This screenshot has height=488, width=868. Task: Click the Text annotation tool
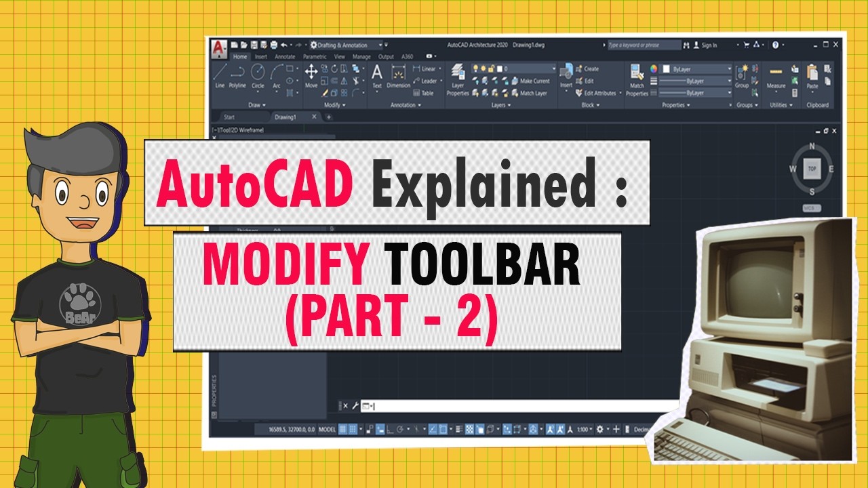point(377,77)
